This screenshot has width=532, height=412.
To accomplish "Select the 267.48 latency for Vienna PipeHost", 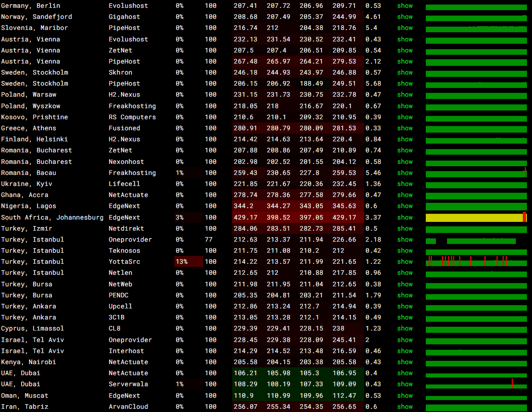I will coord(245,62).
